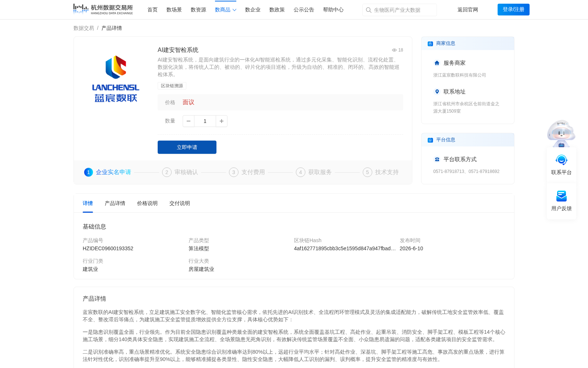This screenshot has height=368, width=588.
Task: Decrease quantity with the minus button
Action: pyautogui.click(x=189, y=121)
